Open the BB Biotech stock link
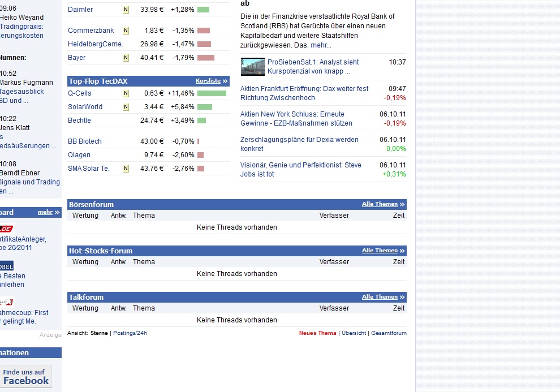560x392 pixels. click(x=85, y=141)
